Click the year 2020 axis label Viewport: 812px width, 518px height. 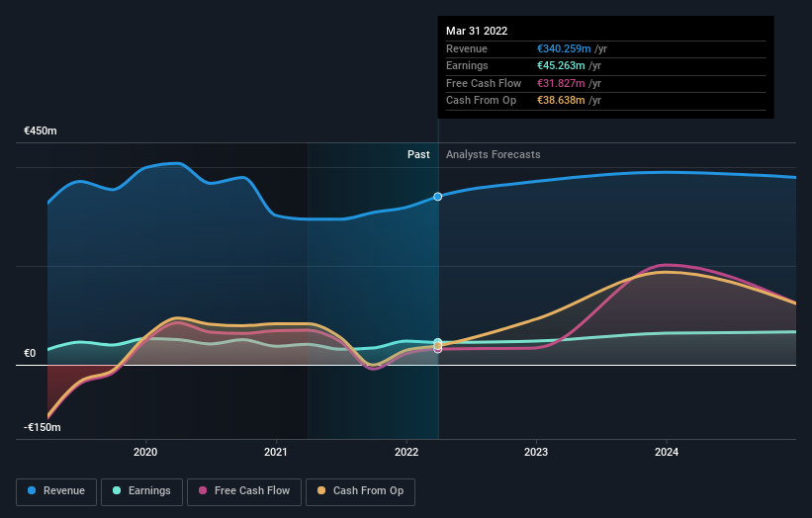(145, 452)
